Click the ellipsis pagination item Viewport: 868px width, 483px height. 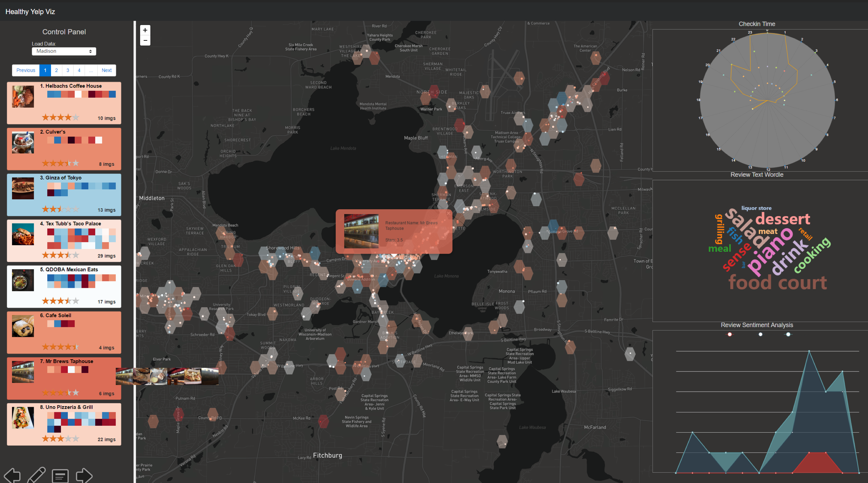coord(91,71)
